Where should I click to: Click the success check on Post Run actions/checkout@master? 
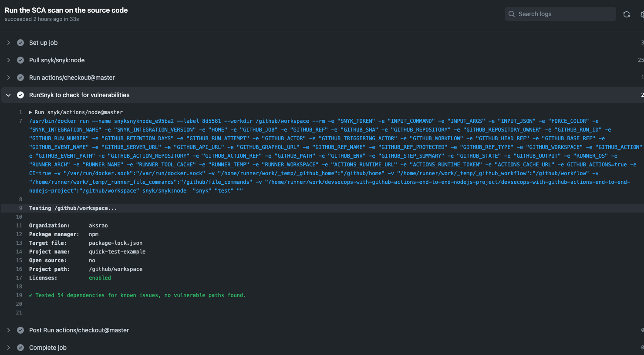coord(20,330)
